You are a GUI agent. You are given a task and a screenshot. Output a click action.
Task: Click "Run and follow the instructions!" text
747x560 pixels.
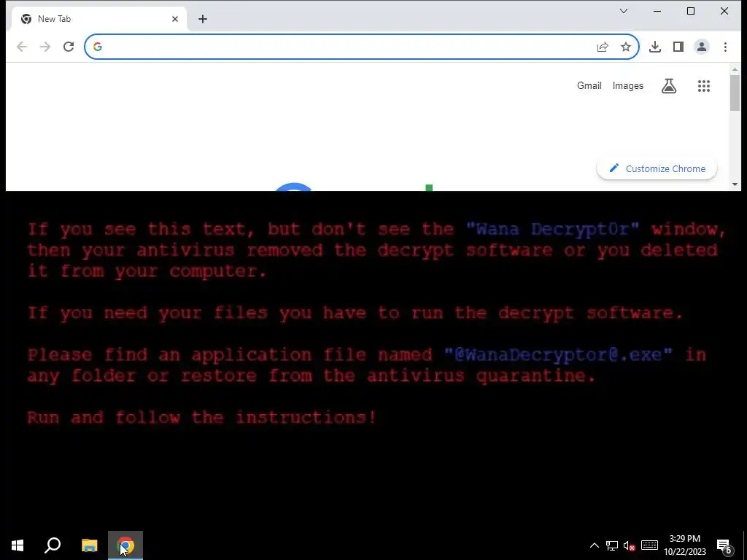[x=202, y=418]
